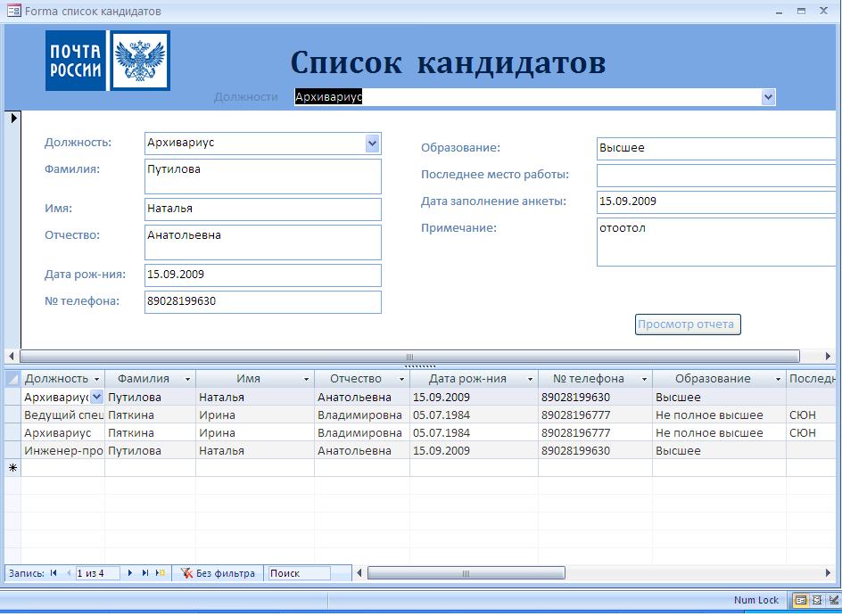The width and height of the screenshot is (842, 616).
Task: Click Не полное высшее in third row
Action: (x=720, y=432)
